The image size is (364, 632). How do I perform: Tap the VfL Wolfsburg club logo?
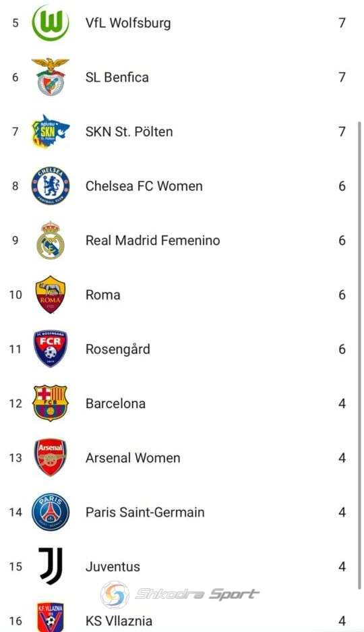coord(51,22)
